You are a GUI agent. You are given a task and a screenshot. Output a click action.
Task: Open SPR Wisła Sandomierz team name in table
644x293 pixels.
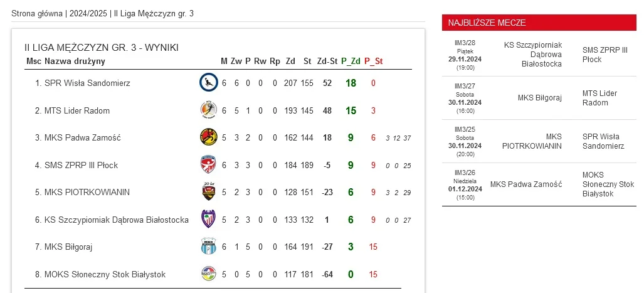87,83
